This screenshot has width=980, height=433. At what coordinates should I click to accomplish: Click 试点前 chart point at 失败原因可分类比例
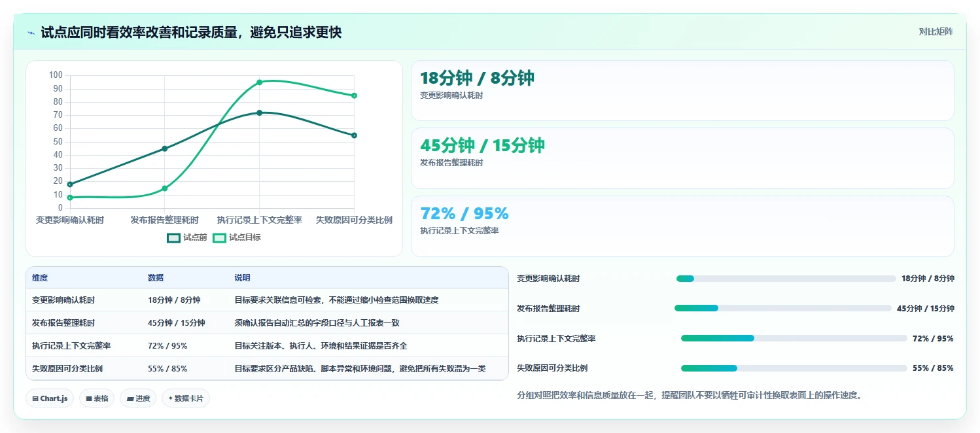[x=354, y=135]
